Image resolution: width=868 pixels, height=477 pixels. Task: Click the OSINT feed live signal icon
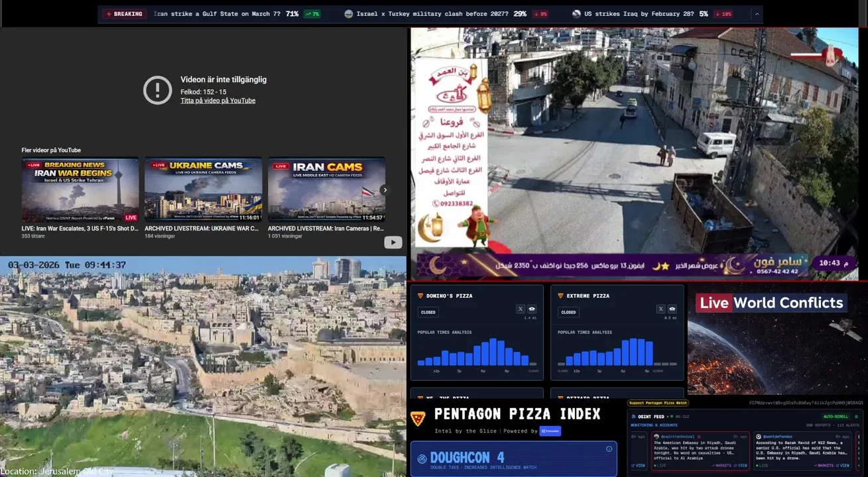click(x=672, y=417)
